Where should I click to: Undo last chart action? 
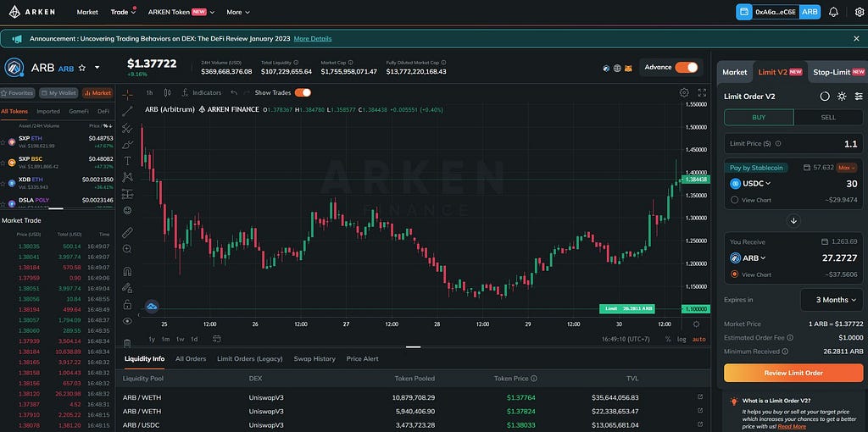(x=234, y=93)
